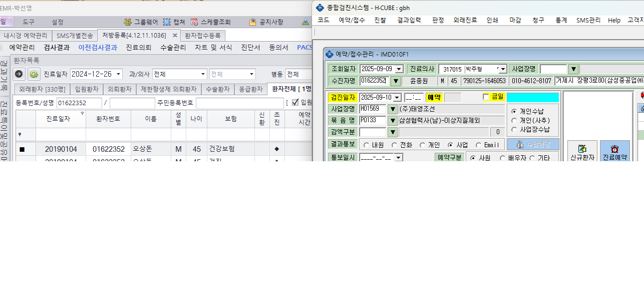Click the round arrow button beside 진료일자

tap(19, 74)
